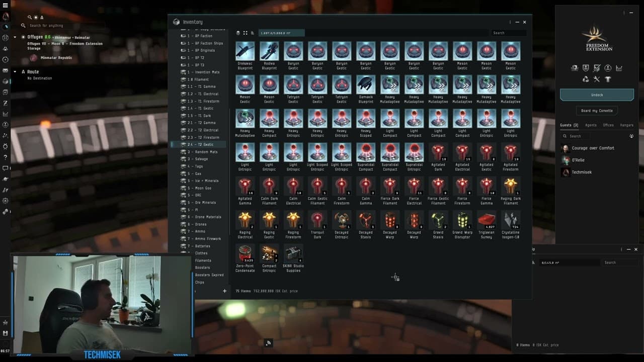Select the Boosters Expired container
This screenshot has height=362, width=644.
coord(209,275)
